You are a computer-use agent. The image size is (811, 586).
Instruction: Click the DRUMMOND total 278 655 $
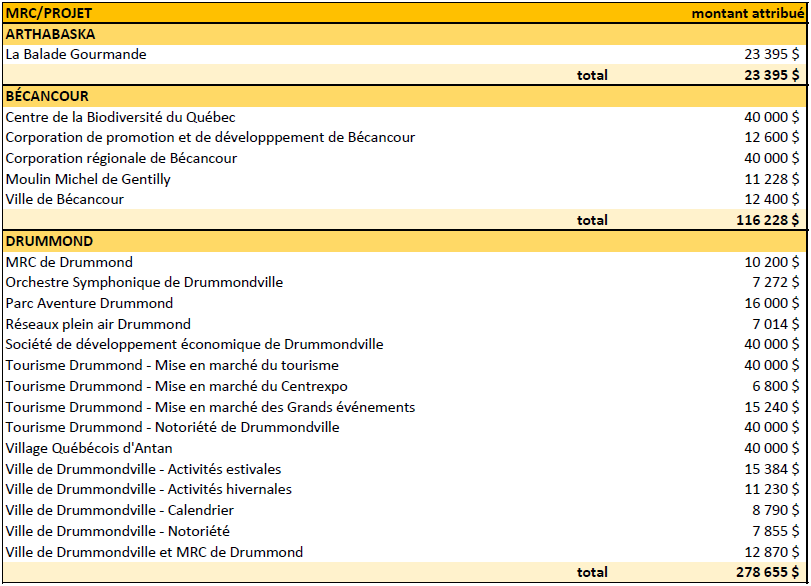click(x=768, y=573)
